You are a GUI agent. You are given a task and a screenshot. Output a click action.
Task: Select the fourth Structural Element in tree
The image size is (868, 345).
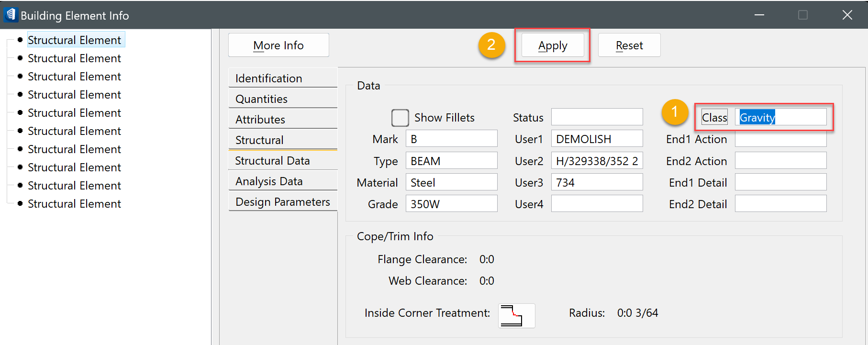74,94
